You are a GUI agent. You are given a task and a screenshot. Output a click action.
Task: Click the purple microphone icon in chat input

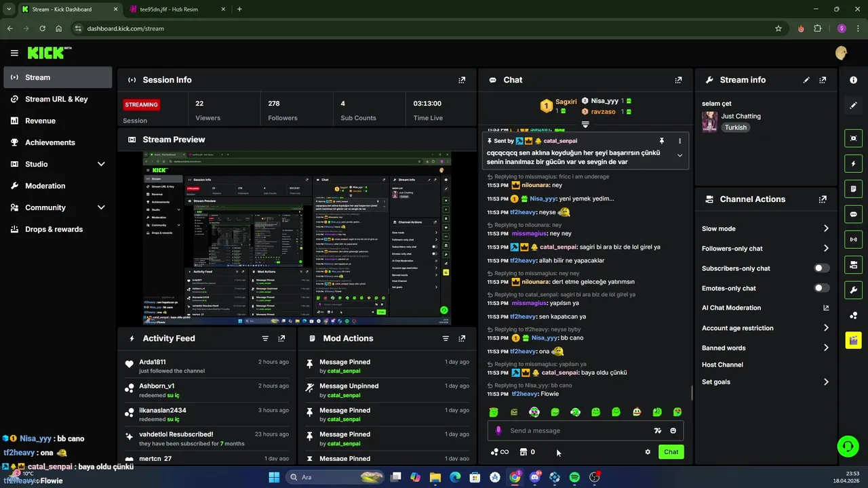coord(498,430)
